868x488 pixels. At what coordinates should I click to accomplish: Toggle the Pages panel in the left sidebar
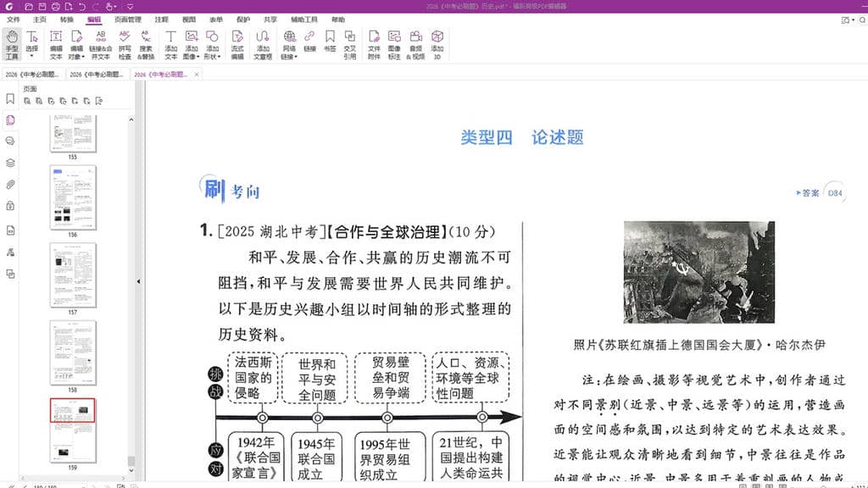tap(10, 120)
